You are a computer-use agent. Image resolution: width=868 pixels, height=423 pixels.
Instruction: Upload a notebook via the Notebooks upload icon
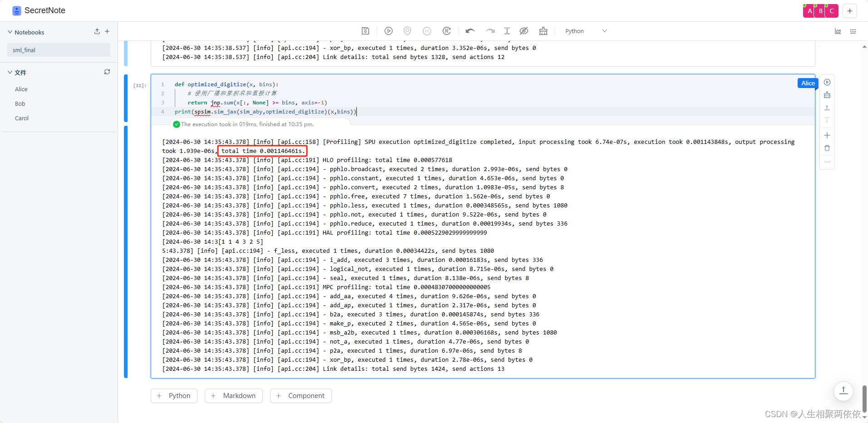point(97,32)
